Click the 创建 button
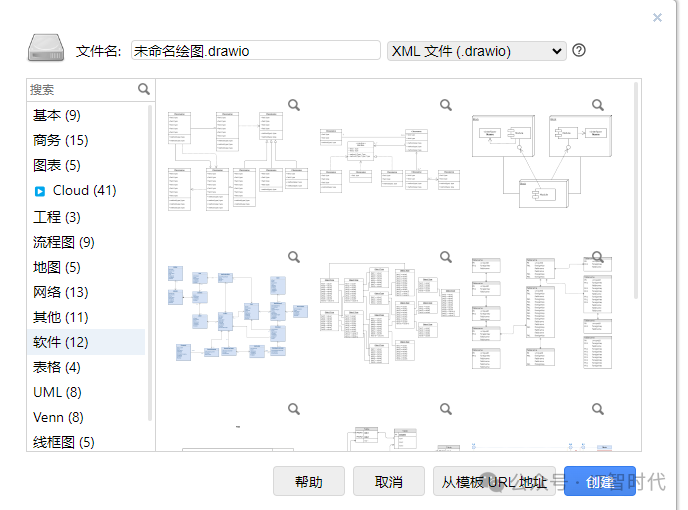Screen dimensions: 688x510 [x=599, y=481]
